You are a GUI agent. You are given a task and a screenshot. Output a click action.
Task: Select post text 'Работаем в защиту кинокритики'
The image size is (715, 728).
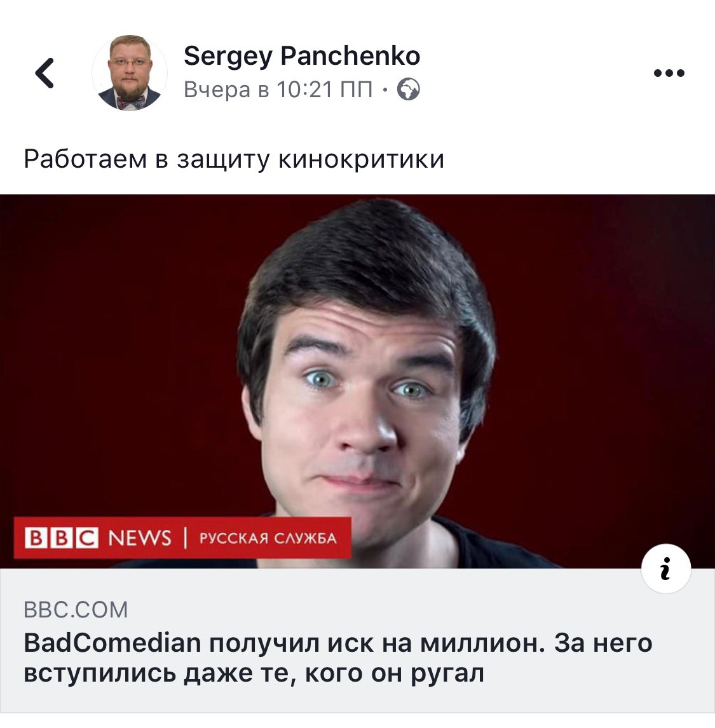[234, 159]
